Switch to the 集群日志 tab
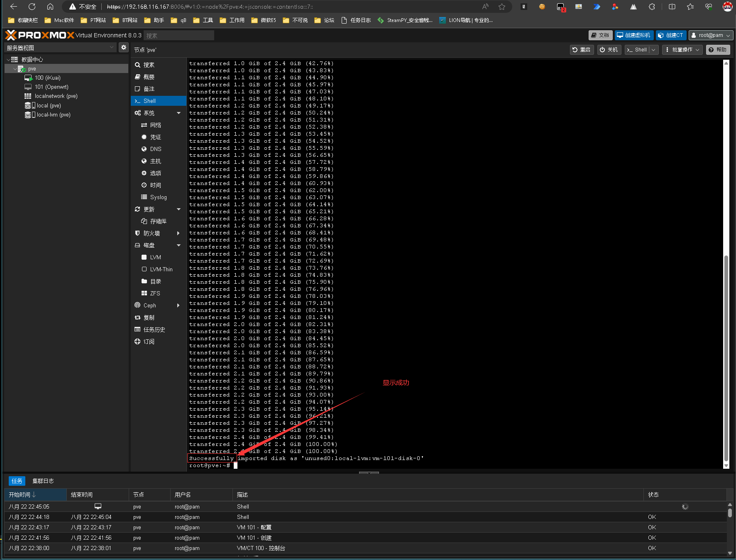Image resolution: width=736 pixels, height=560 pixels. point(43,481)
